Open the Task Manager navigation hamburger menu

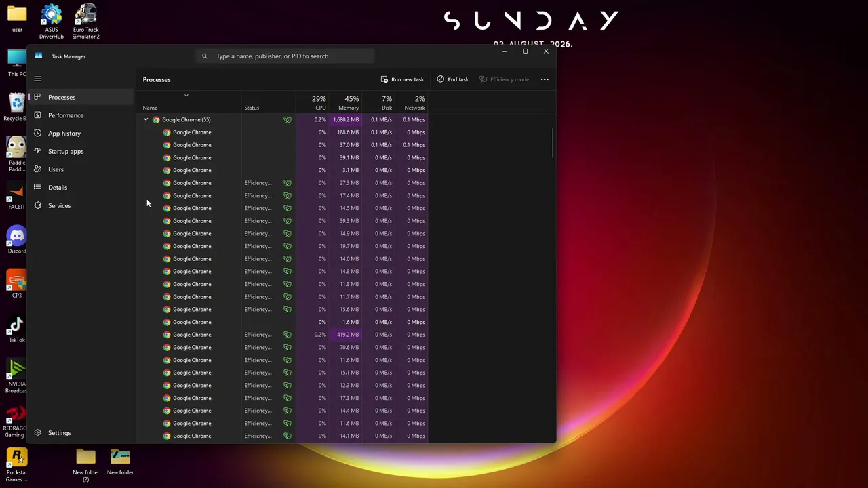(37, 79)
